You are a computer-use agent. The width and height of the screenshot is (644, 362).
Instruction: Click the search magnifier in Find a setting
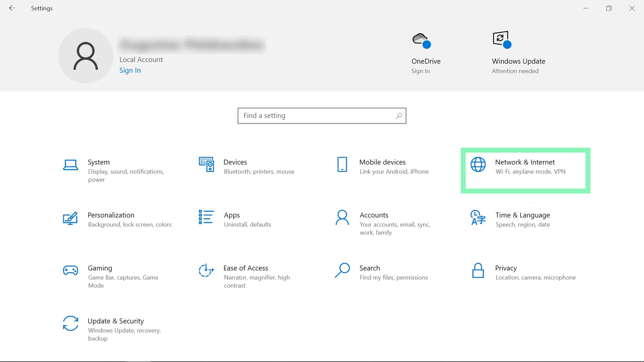tap(399, 116)
